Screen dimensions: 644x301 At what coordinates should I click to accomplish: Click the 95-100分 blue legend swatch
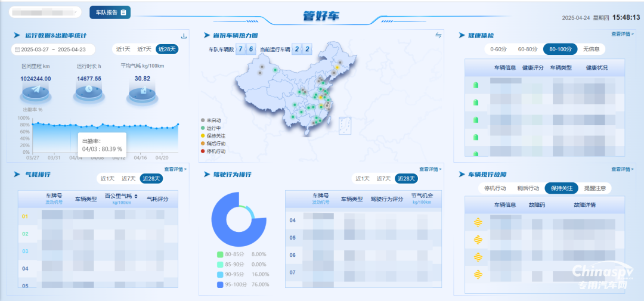220,284
